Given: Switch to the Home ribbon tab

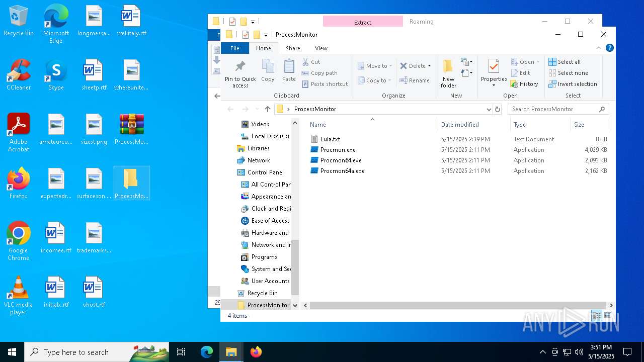Looking at the screenshot, I should point(264,48).
